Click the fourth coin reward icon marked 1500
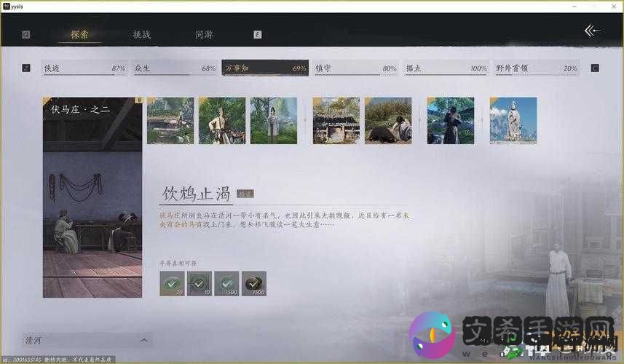Image resolution: width=624 pixels, height=364 pixels. (x=254, y=283)
